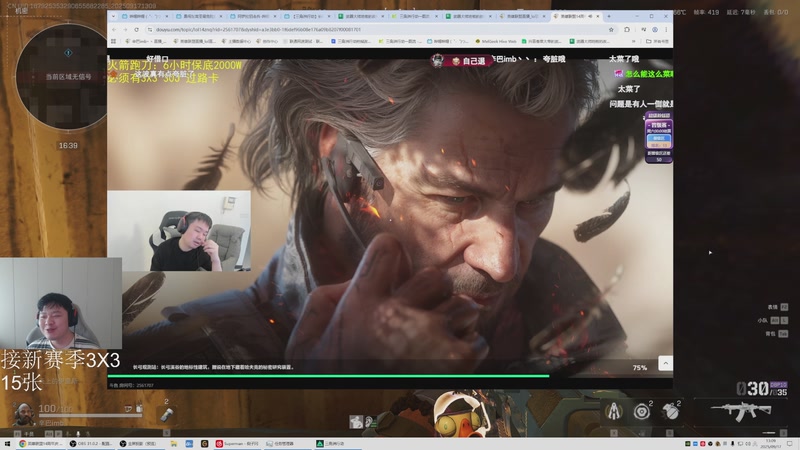This screenshot has width=800, height=450.
Task: Open OBS 31.0.2 from the taskbar
Action: [x=92, y=444]
